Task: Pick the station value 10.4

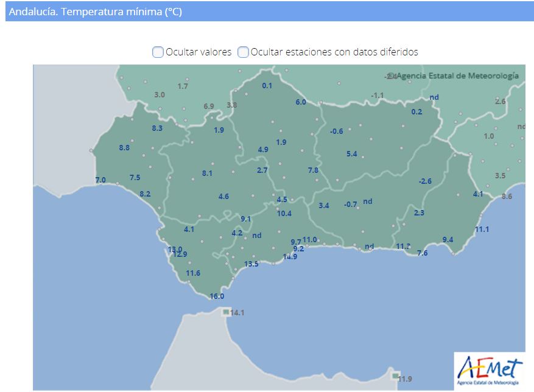Action: tap(284, 214)
